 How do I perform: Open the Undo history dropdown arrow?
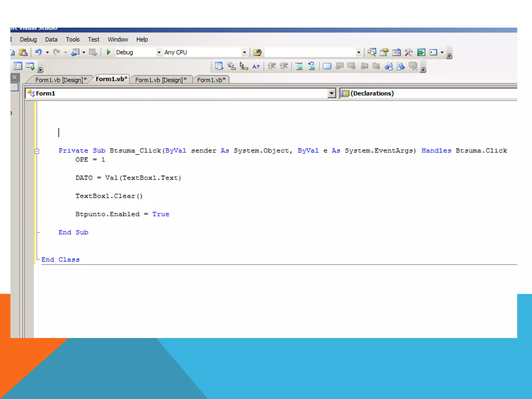click(x=47, y=52)
